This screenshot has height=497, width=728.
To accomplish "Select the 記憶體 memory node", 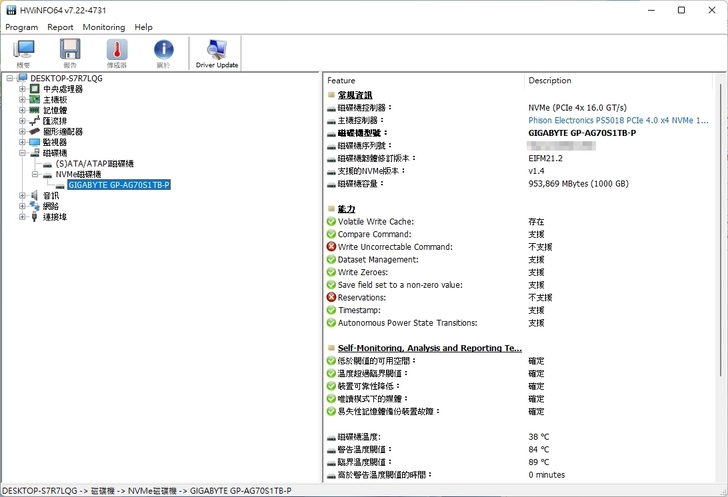I will pyautogui.click(x=56, y=110).
